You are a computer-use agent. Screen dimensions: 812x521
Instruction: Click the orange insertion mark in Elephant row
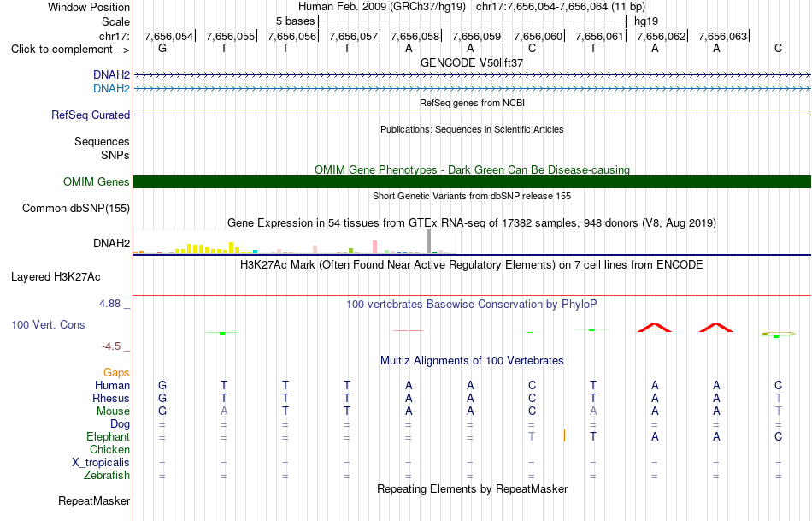(564, 435)
